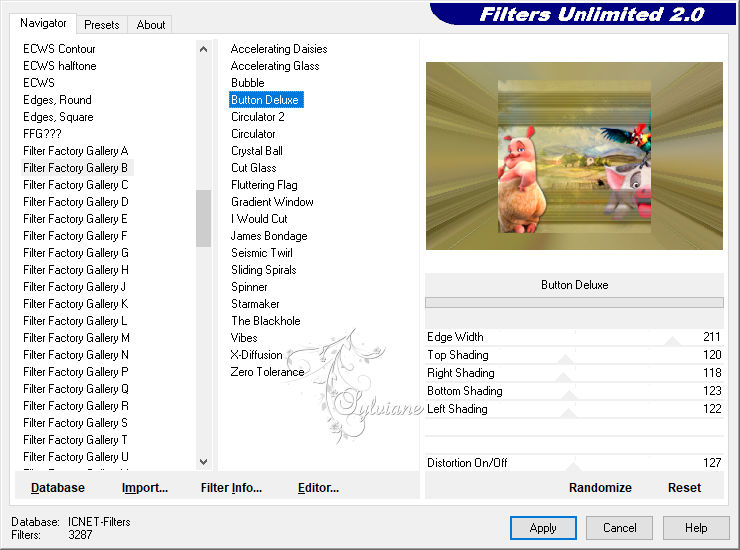The image size is (740, 550).
Task: Select Edges, Square category
Action: pos(58,117)
